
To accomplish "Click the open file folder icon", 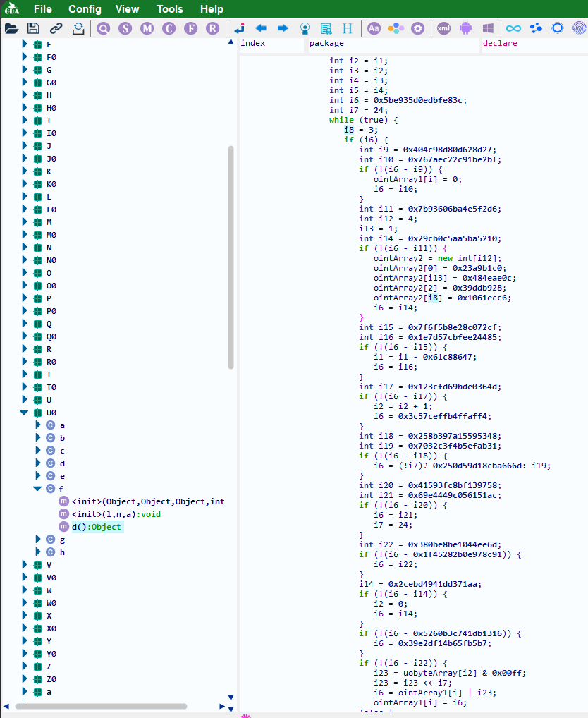I will click(x=11, y=28).
